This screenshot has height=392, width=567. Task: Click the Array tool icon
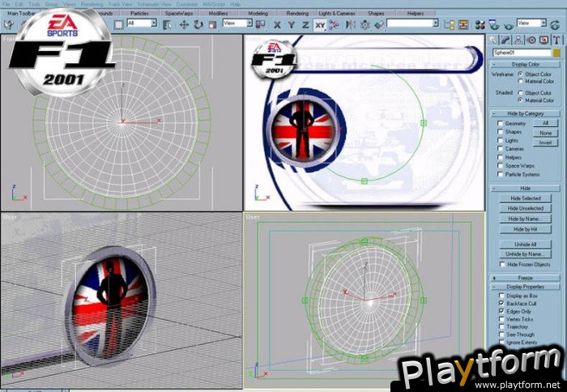pos(365,24)
